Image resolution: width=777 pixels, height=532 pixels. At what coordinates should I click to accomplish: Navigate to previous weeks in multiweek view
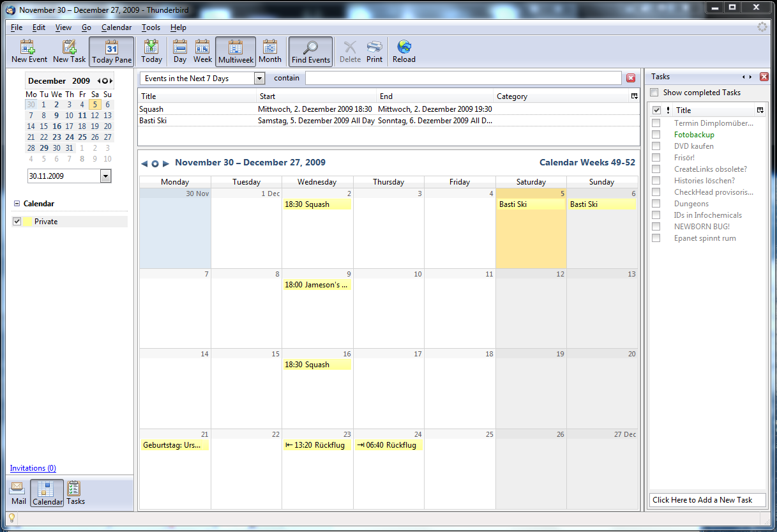[x=144, y=163]
